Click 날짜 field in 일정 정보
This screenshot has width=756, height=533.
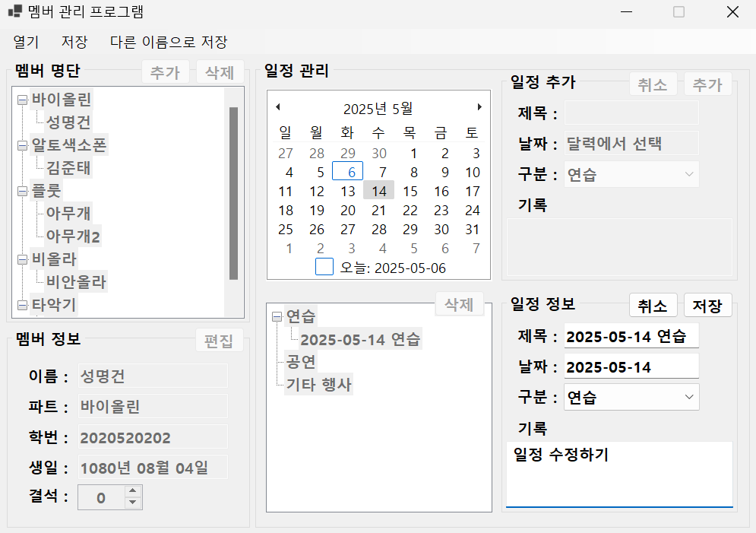pos(631,366)
